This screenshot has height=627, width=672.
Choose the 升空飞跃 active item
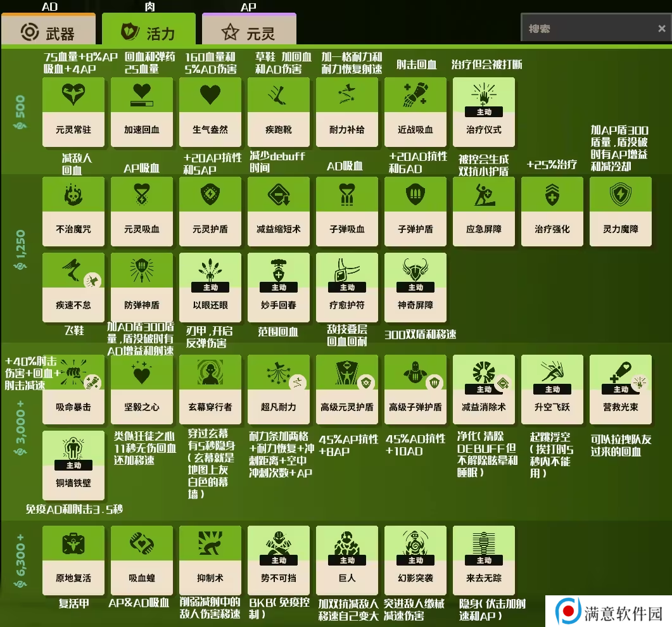point(552,389)
